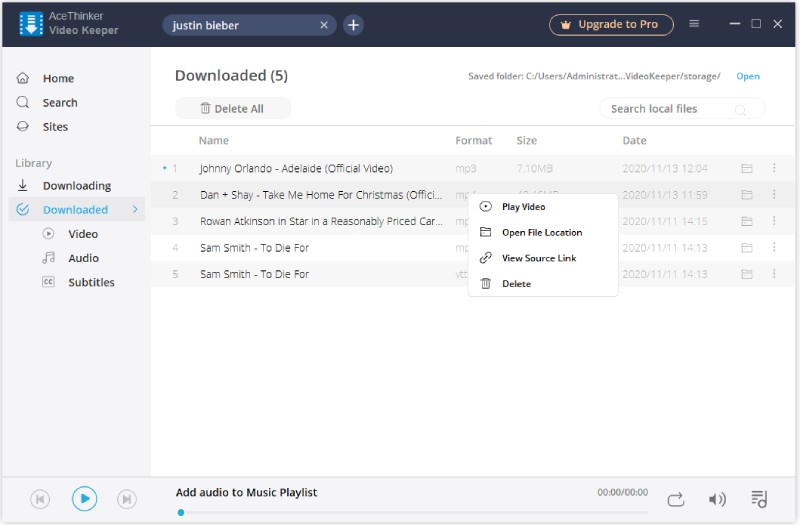Collapse the Downloaded chevron arrow
The image size is (800, 525).
[x=135, y=209]
